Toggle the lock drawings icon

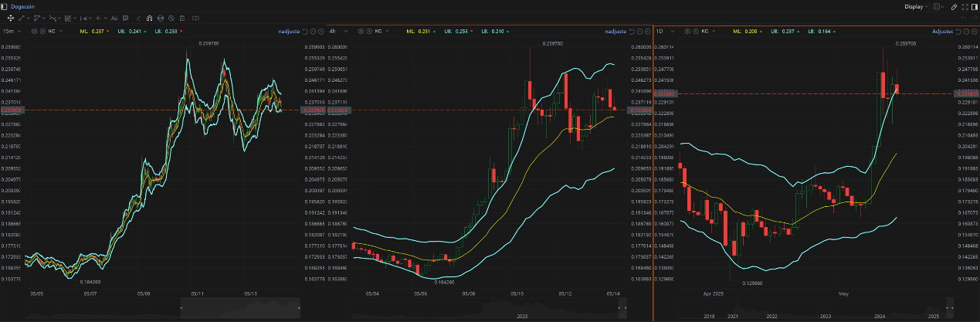161,18
